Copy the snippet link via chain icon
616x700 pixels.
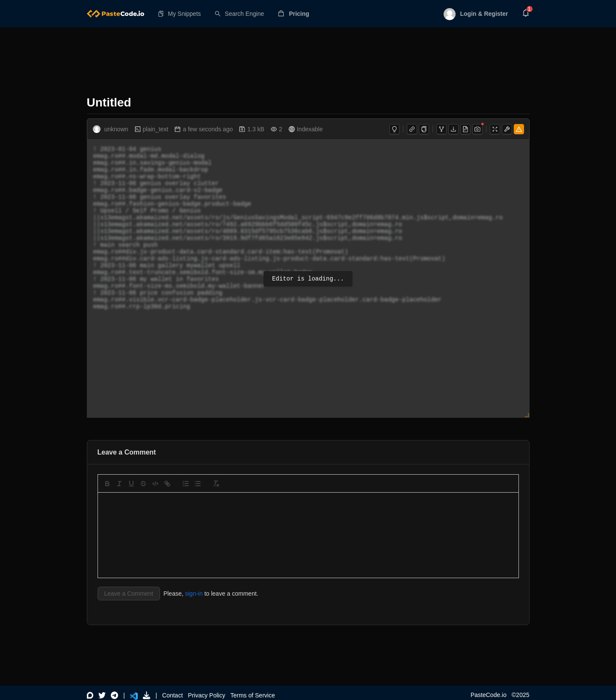[x=412, y=129]
